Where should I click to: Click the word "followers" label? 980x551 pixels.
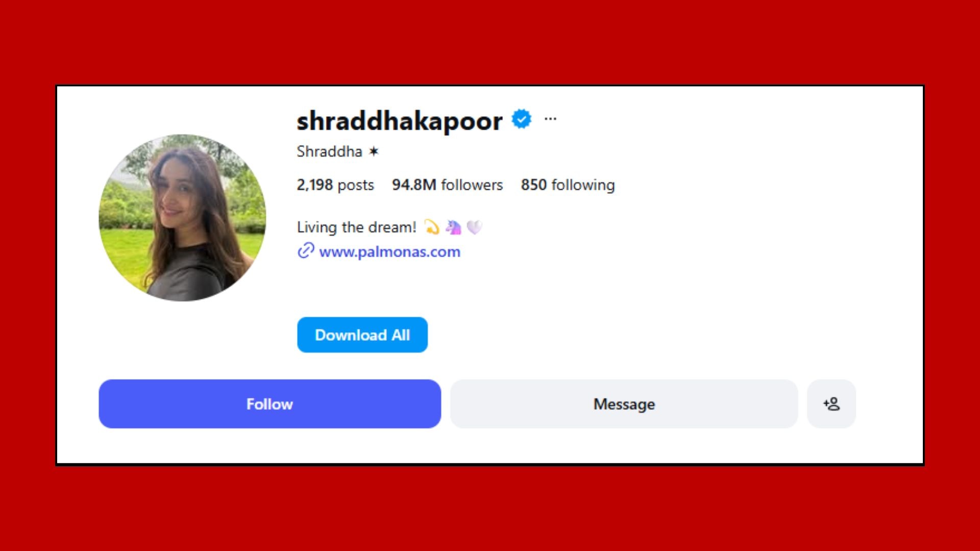click(x=472, y=185)
